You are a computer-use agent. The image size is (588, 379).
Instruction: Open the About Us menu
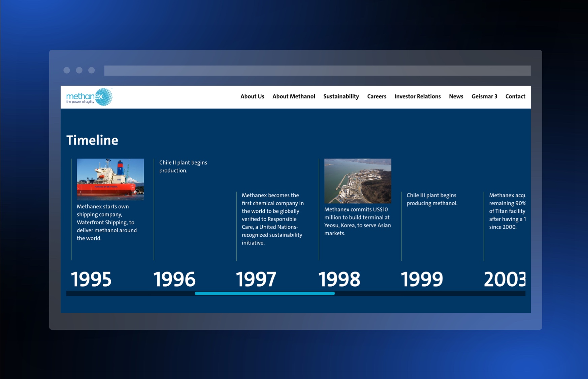pos(252,96)
